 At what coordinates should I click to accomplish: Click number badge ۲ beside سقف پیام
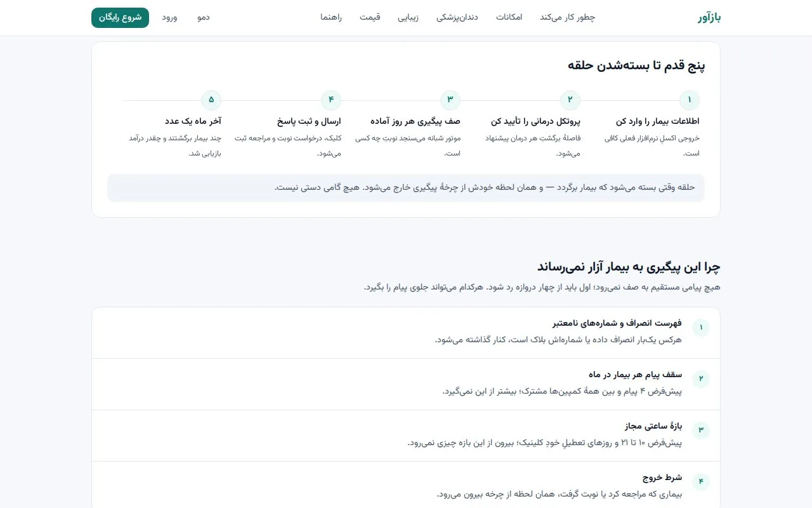click(701, 379)
